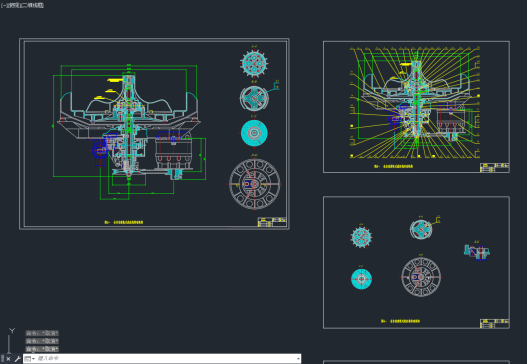The image size is (527, 364).
Task: Open command line customize wrench icon
Action: (x=17, y=359)
